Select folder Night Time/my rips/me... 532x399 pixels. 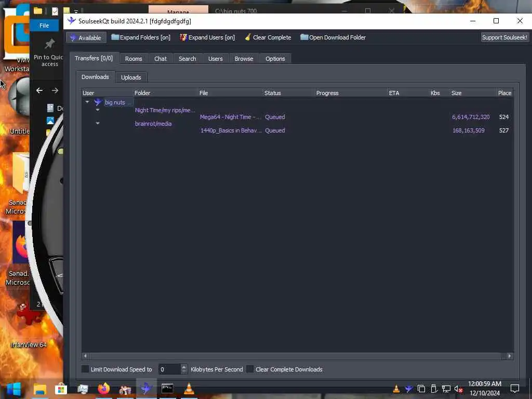165,110
